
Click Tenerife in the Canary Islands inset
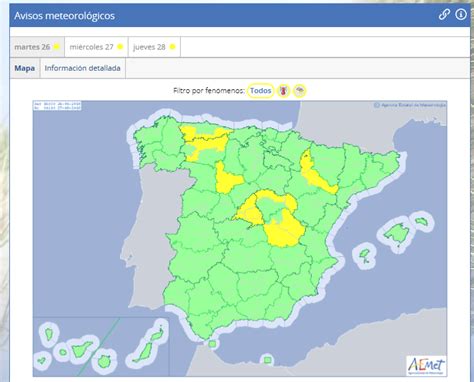tap(81, 349)
